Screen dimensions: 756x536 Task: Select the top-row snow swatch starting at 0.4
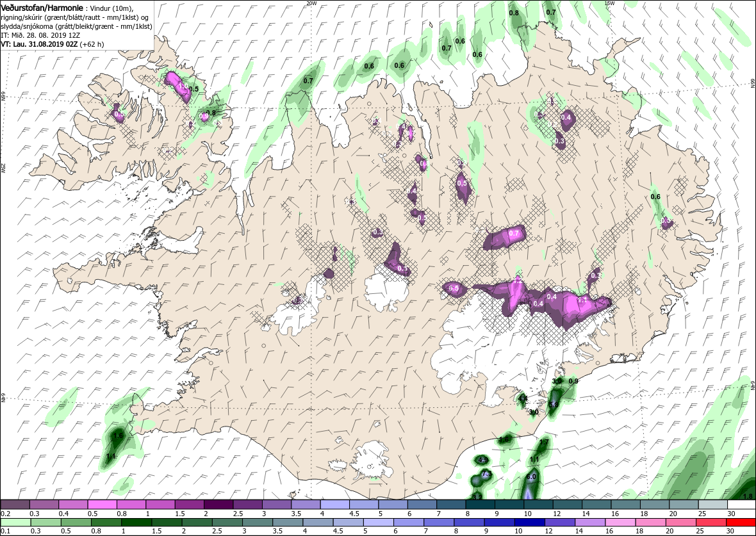73,505
